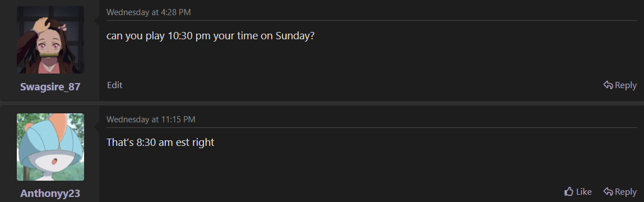Open Swagsire_87's avatar image
Viewport: 644px width, 202px height.
[x=50, y=40]
